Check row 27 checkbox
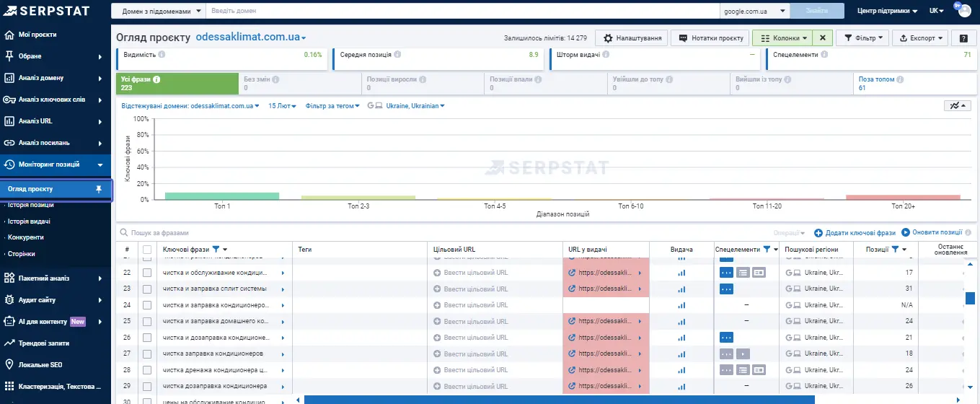The width and height of the screenshot is (980, 404). click(x=148, y=353)
